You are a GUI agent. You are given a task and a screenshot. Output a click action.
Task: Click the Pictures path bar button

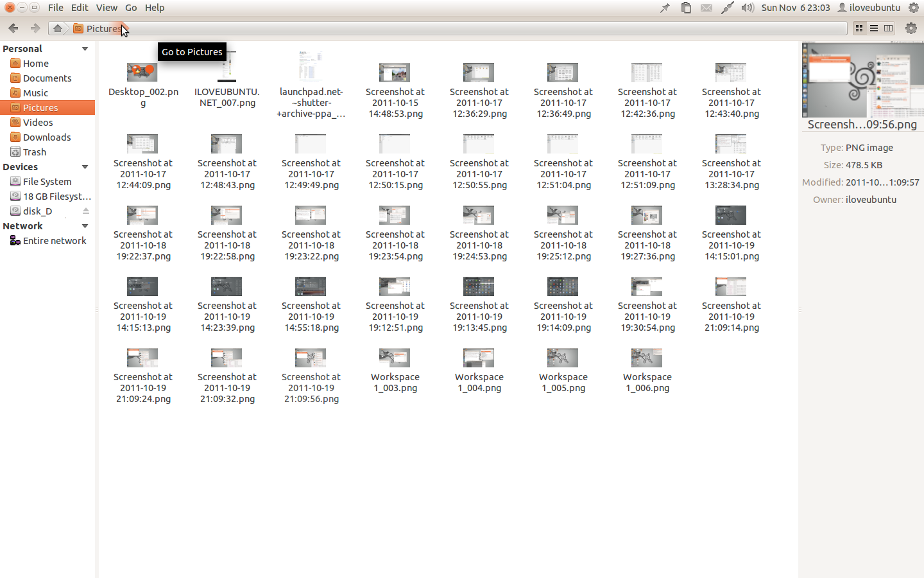click(x=98, y=28)
